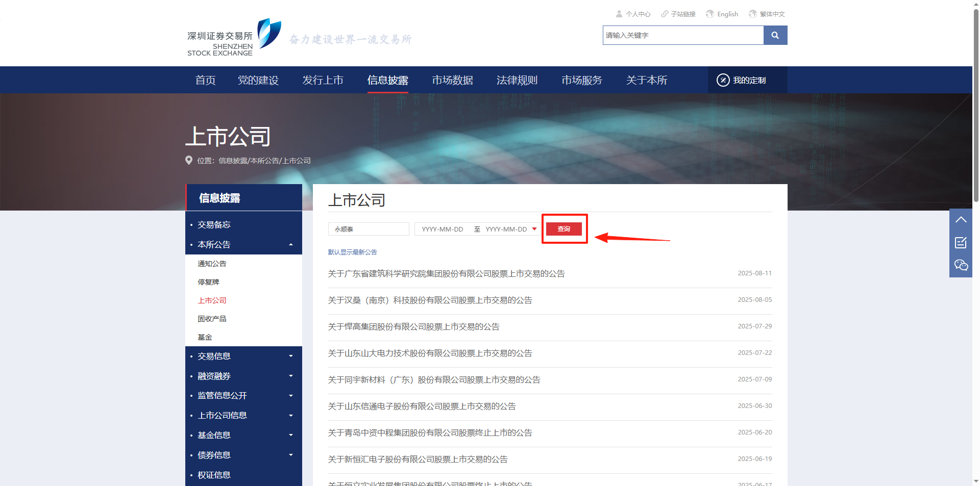Click the Shenzhen Stock Exchange logo

tap(234, 37)
